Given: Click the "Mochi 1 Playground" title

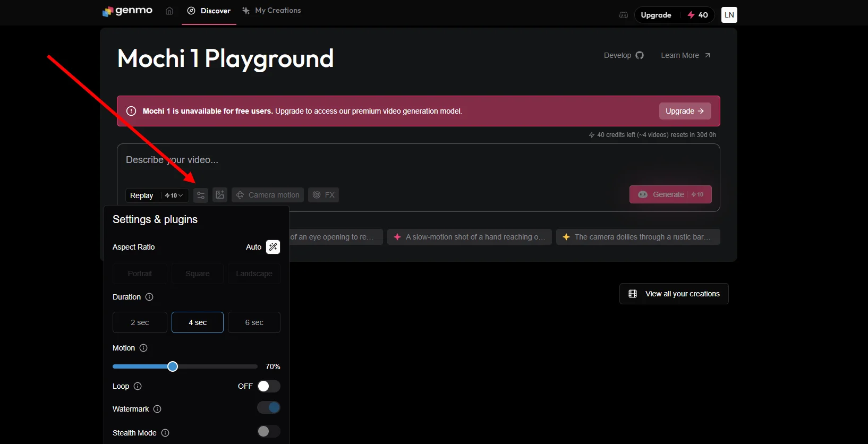Looking at the screenshot, I should coord(226,58).
